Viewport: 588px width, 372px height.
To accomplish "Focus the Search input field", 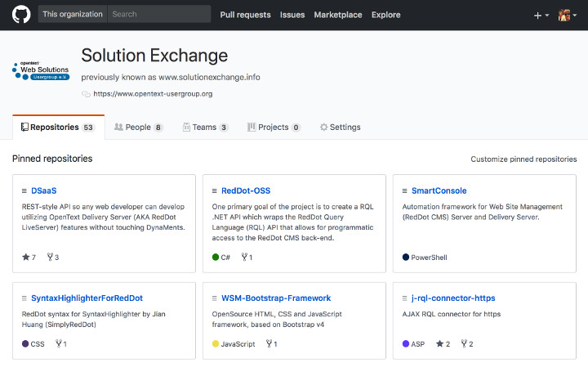I will point(159,14).
